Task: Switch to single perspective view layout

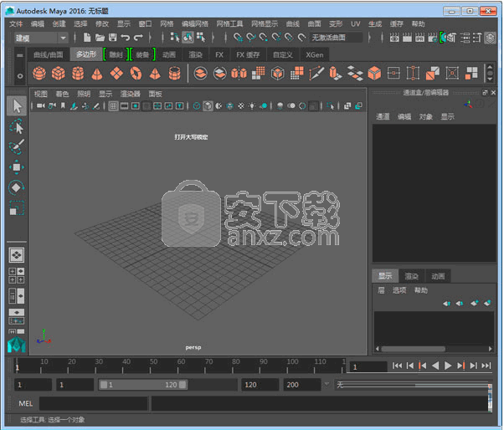Action: click(x=17, y=255)
